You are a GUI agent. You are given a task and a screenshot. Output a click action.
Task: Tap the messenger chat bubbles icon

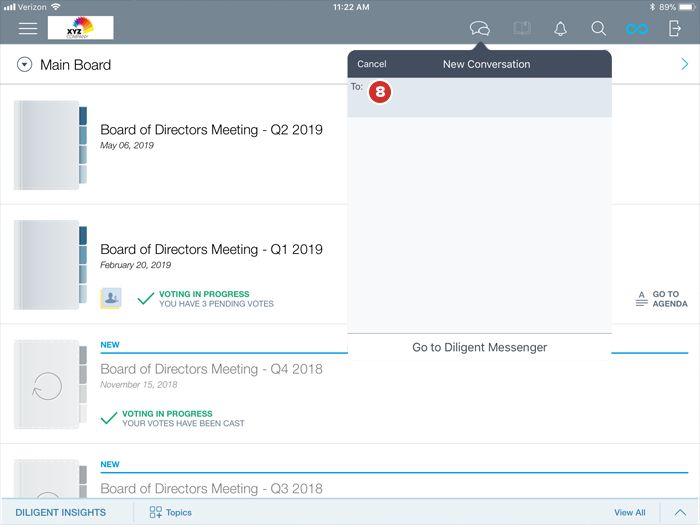480,29
